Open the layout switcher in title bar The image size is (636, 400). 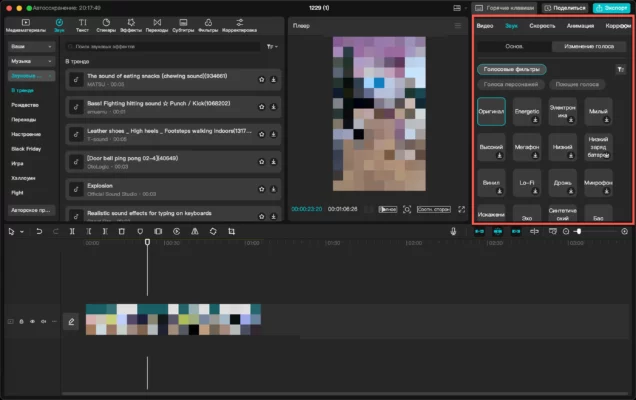[x=457, y=8]
